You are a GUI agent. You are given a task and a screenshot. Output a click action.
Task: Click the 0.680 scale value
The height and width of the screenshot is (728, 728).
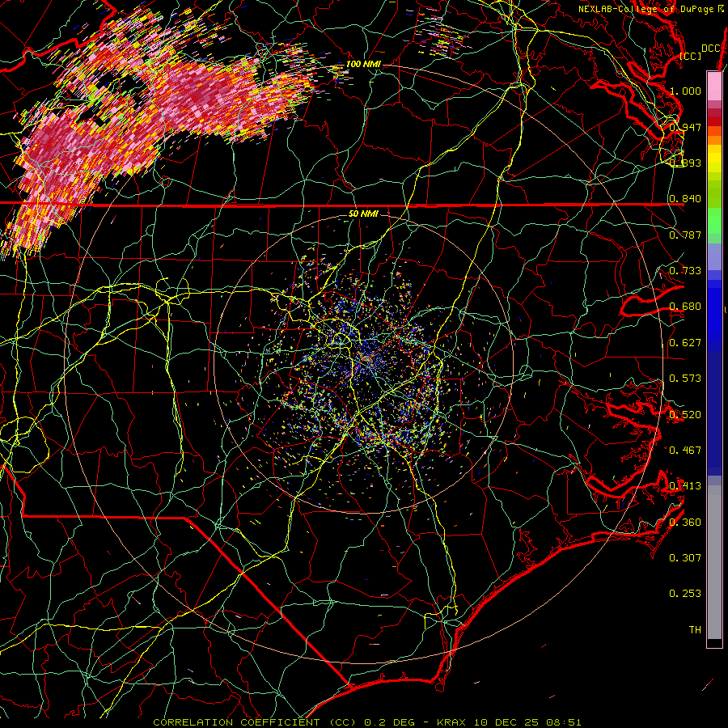point(685,307)
